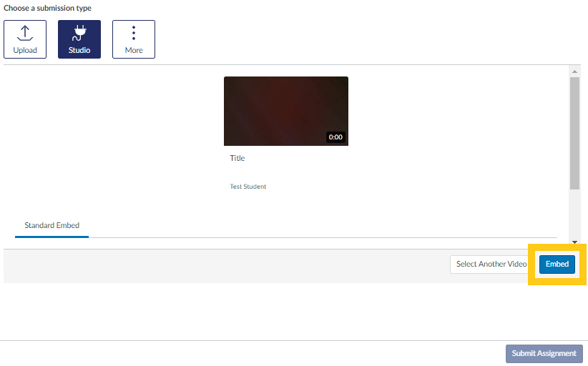The height and width of the screenshot is (366, 588).
Task: Click the scrollbar track below the thumb
Action: (574, 214)
